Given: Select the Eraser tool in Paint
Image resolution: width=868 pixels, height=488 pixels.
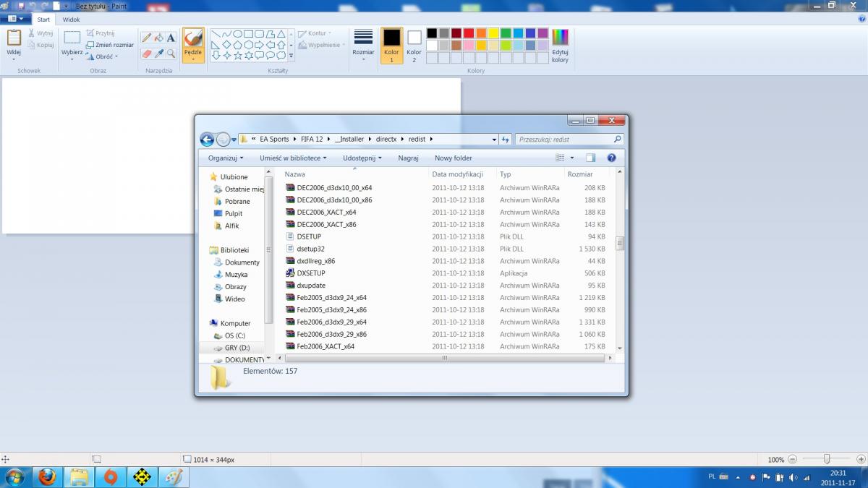Looking at the screenshot, I should point(147,53).
